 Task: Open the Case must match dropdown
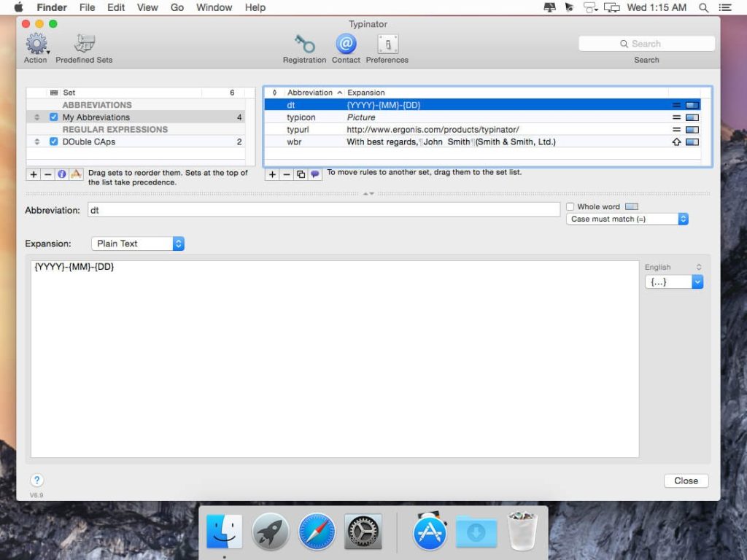coord(627,219)
